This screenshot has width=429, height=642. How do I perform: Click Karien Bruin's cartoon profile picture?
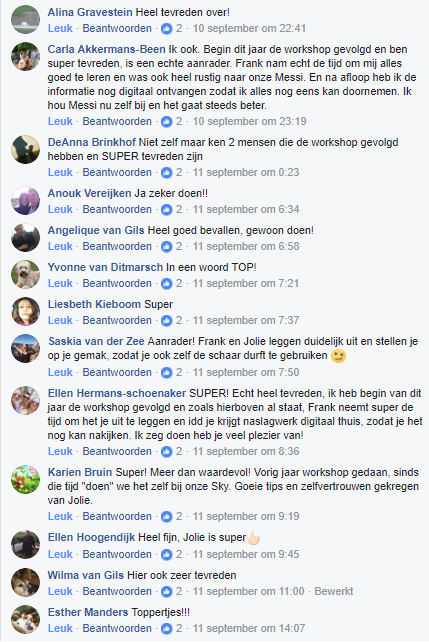point(25,479)
